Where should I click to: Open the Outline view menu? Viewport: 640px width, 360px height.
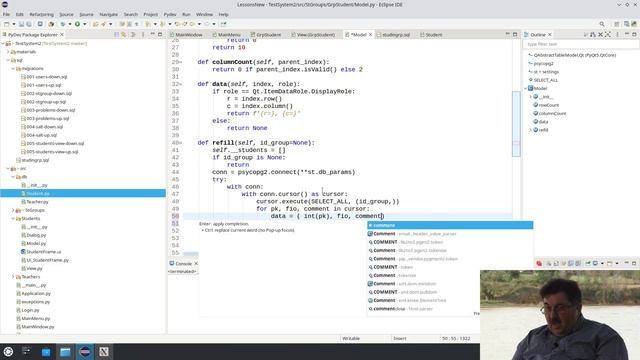click(617, 35)
